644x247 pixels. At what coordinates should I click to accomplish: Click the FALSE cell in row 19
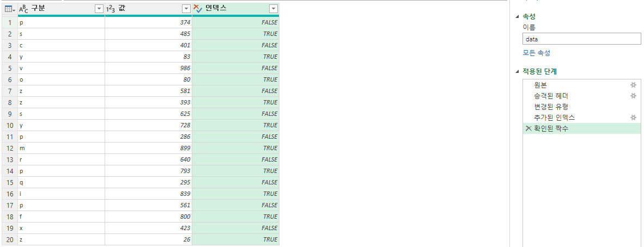click(235, 228)
